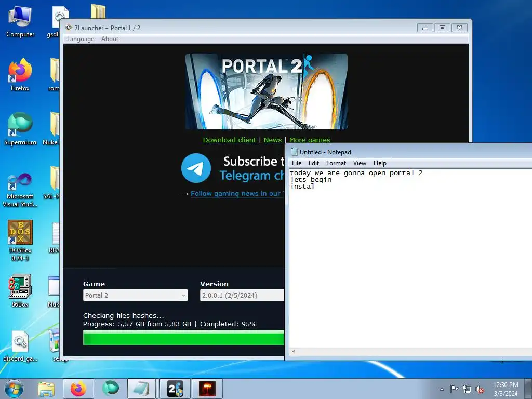The height and width of the screenshot is (399, 532).
Task: Open Microsoft Visual Studio desktop shortcut
Action: point(20,190)
